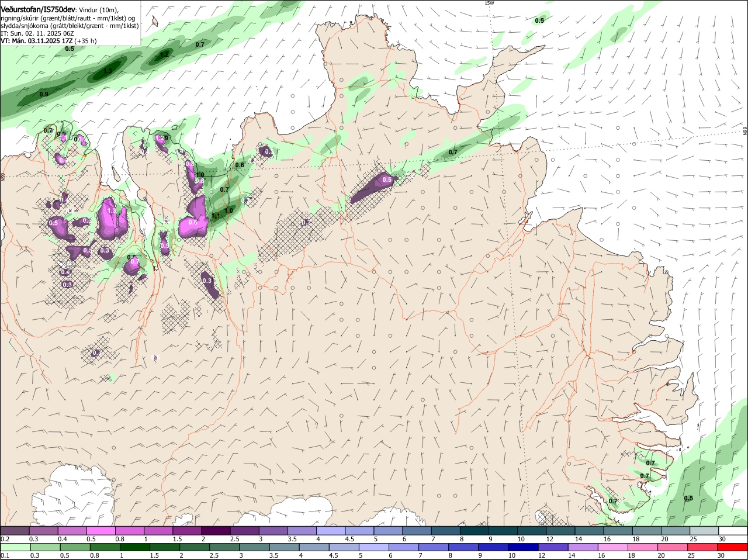This screenshot has width=748, height=560.
Task: Click the dark purple 2–2.5 swatch in upper legend
Action: coord(215,531)
